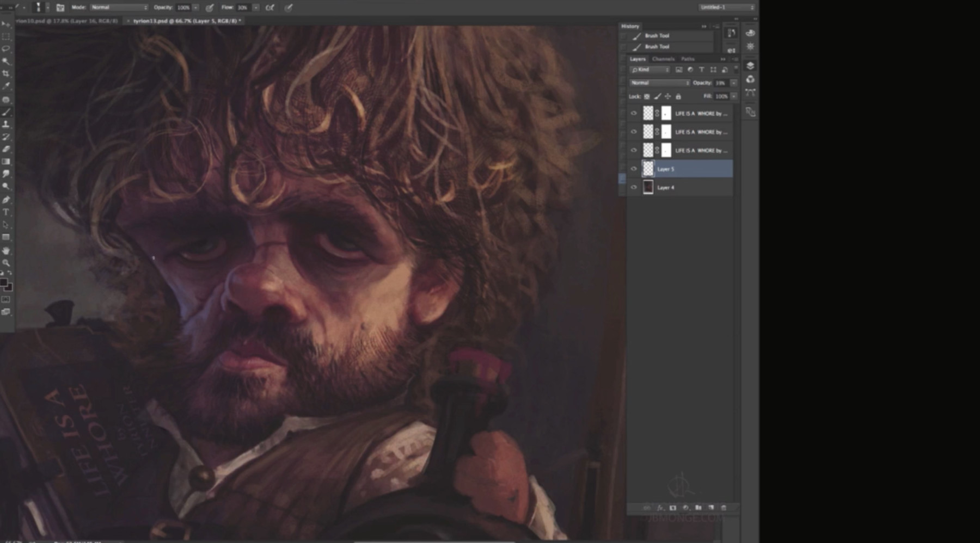Select the Pen tool

click(6, 200)
